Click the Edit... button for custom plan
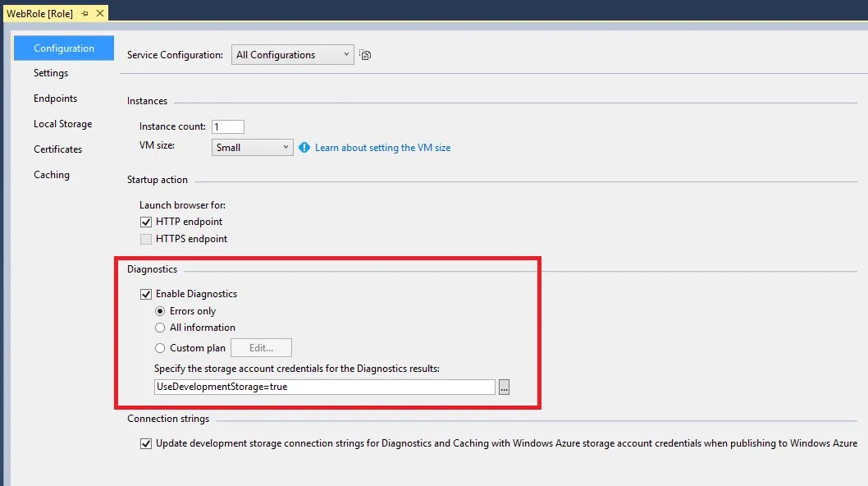The height and width of the screenshot is (486, 868). [261, 347]
